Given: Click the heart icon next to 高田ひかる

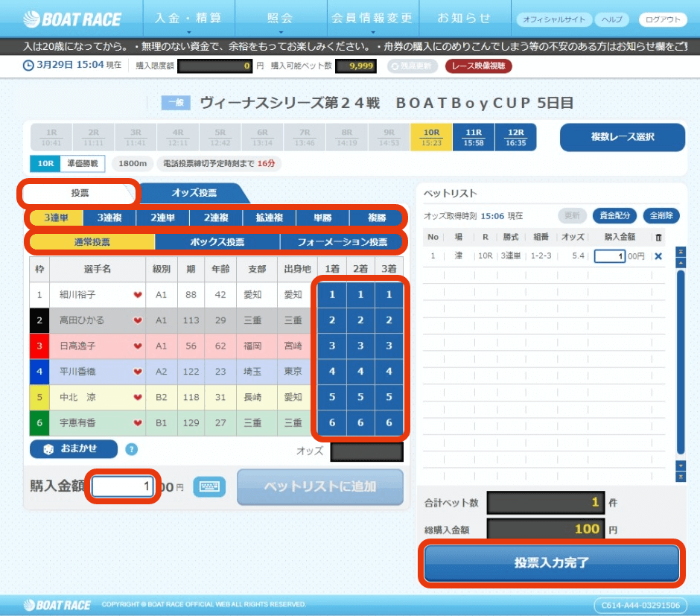Looking at the screenshot, I should tap(138, 320).
